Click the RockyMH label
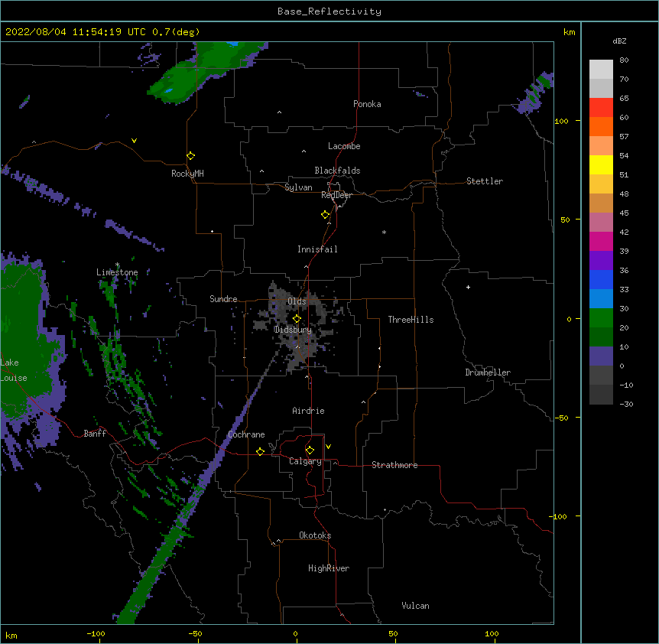 point(187,173)
